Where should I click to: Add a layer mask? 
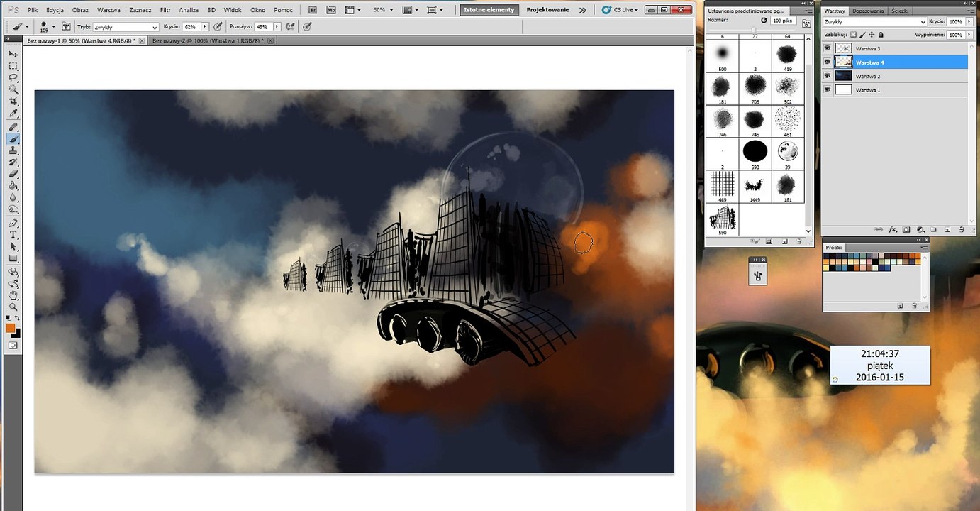pyautogui.click(x=906, y=229)
